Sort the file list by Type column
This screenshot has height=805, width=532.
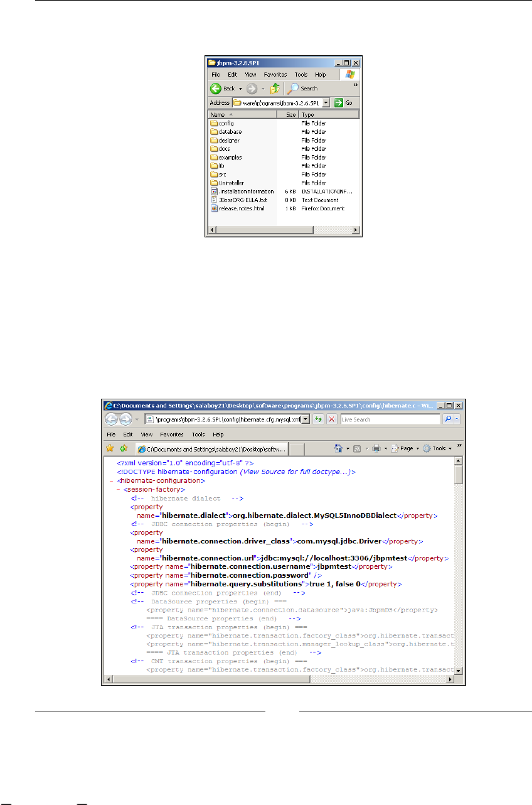point(329,115)
